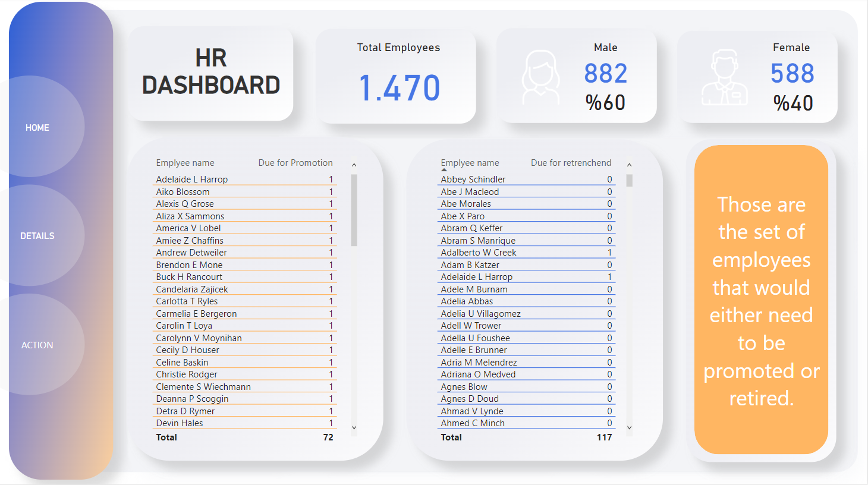Click the female silhouette icon in Male card
This screenshot has height=485, width=868.
540,78
